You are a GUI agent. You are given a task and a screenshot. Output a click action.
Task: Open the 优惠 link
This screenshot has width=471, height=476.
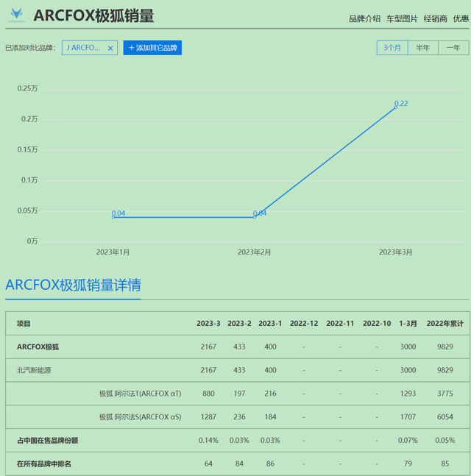pyautogui.click(x=461, y=19)
